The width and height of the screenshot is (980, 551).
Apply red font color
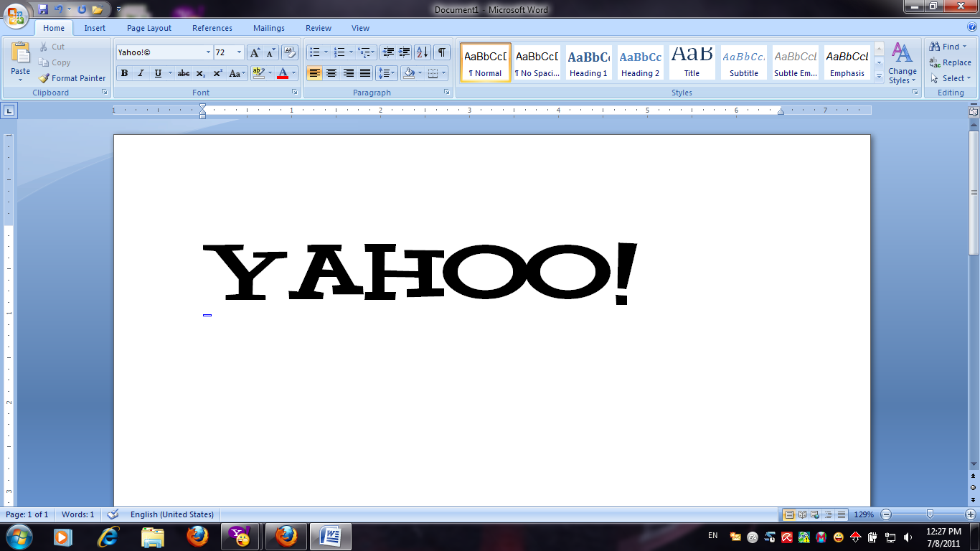point(283,73)
